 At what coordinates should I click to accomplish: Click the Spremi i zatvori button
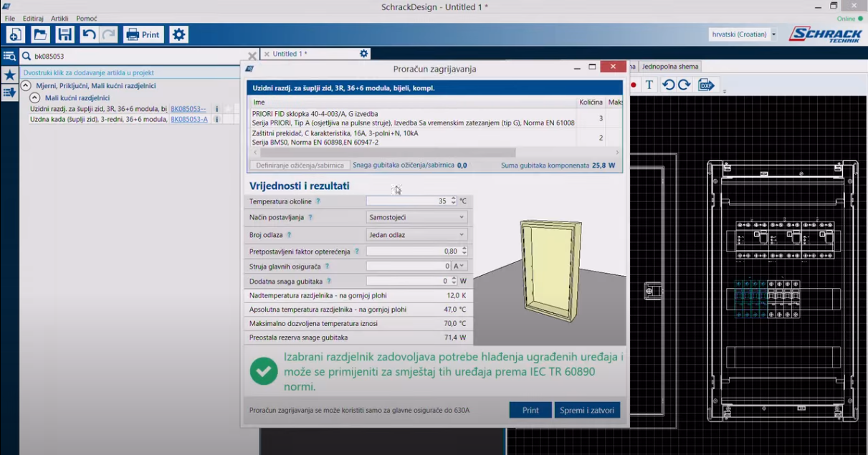(x=586, y=411)
